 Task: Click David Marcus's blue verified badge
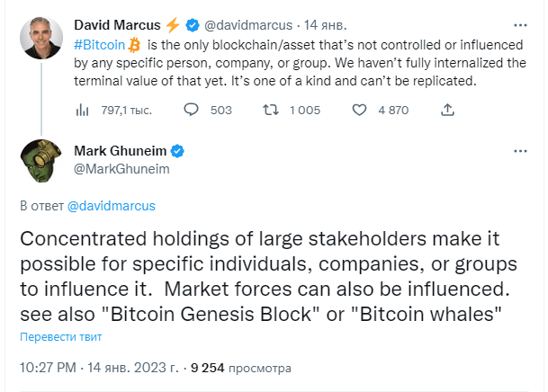coord(193,25)
